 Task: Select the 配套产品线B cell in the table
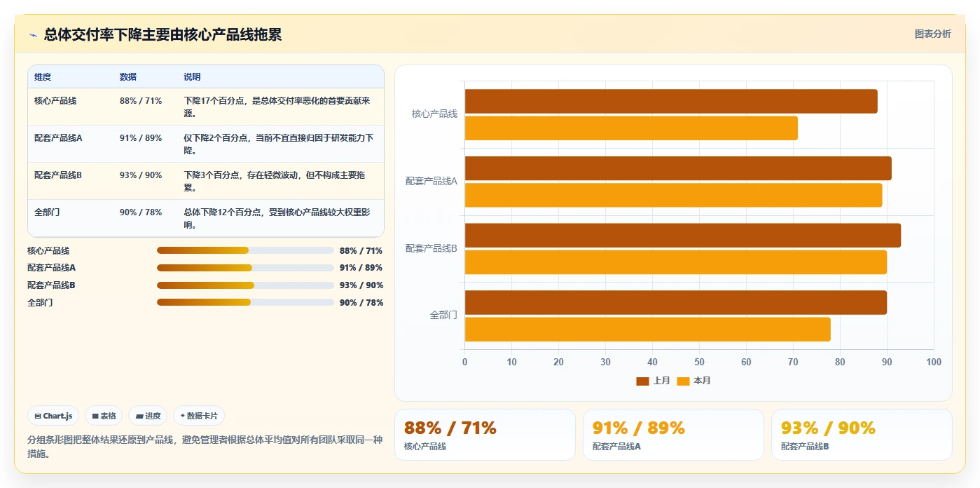[58, 175]
